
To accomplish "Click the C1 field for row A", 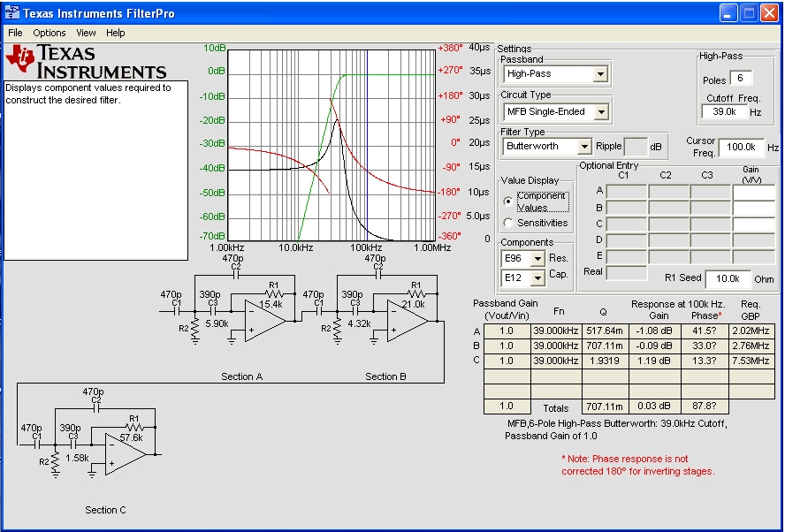I will point(627,191).
